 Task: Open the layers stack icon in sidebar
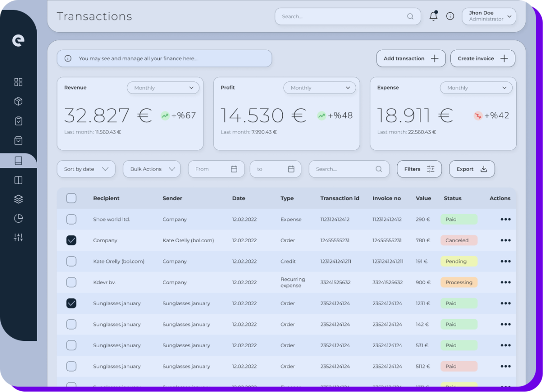(x=18, y=199)
